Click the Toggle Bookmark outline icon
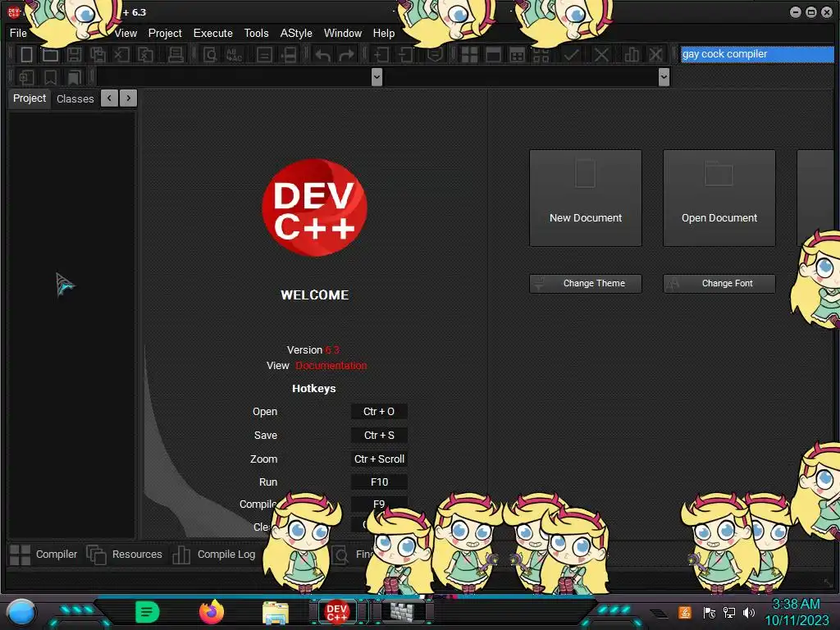Image resolution: width=840 pixels, height=630 pixels. click(x=50, y=78)
